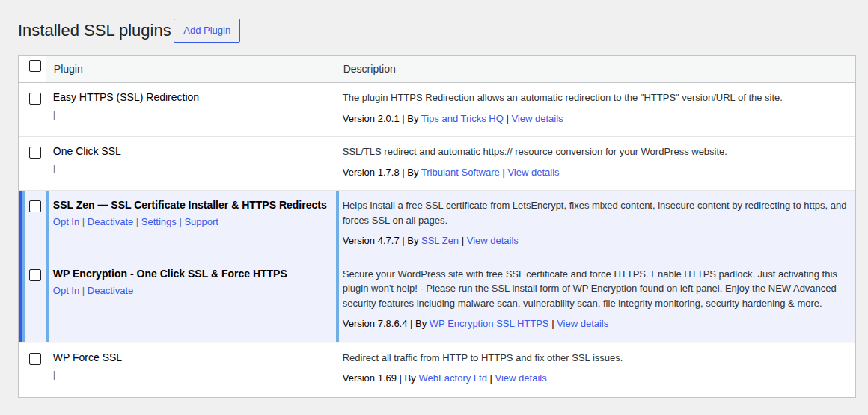868x415 pixels.
Task: Open Tribulant Software author link
Action: click(460, 172)
